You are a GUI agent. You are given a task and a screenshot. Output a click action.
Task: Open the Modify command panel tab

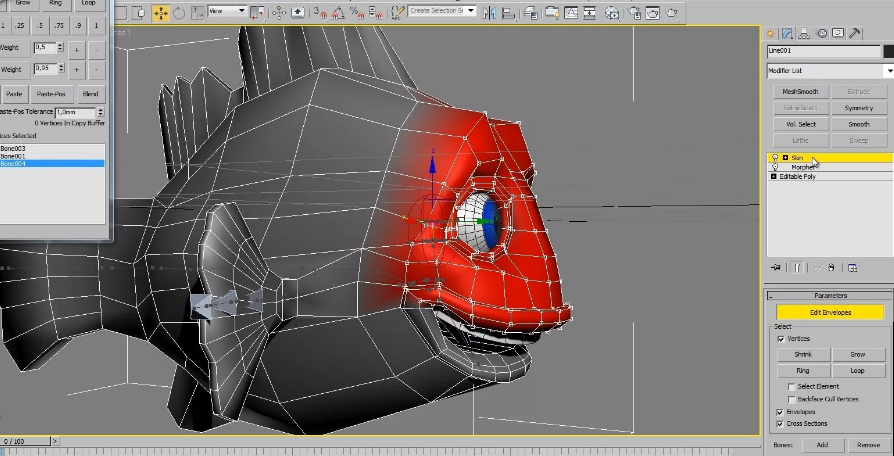[x=788, y=33]
